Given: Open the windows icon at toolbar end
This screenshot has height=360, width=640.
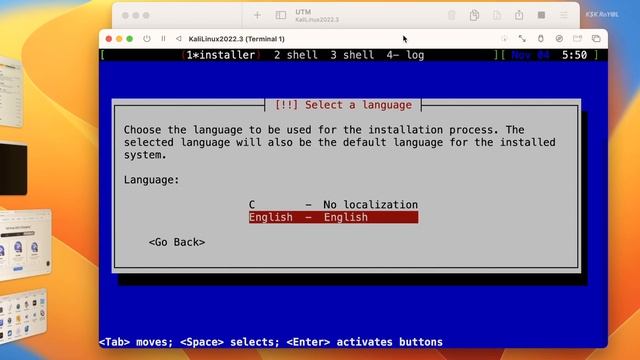Looking at the screenshot, I should coord(596,39).
